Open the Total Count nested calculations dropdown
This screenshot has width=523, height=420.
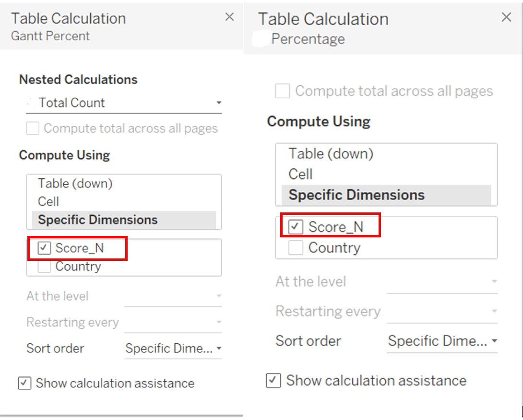coord(124,103)
